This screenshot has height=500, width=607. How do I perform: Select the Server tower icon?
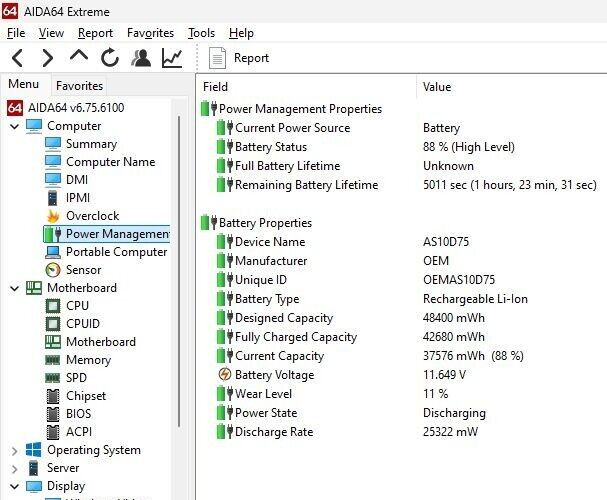pyautogui.click(x=34, y=468)
